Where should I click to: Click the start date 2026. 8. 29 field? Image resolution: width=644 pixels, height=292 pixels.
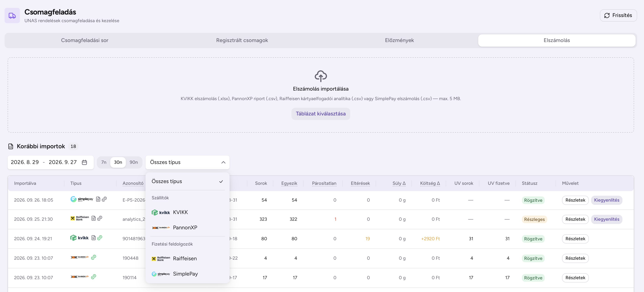click(25, 162)
